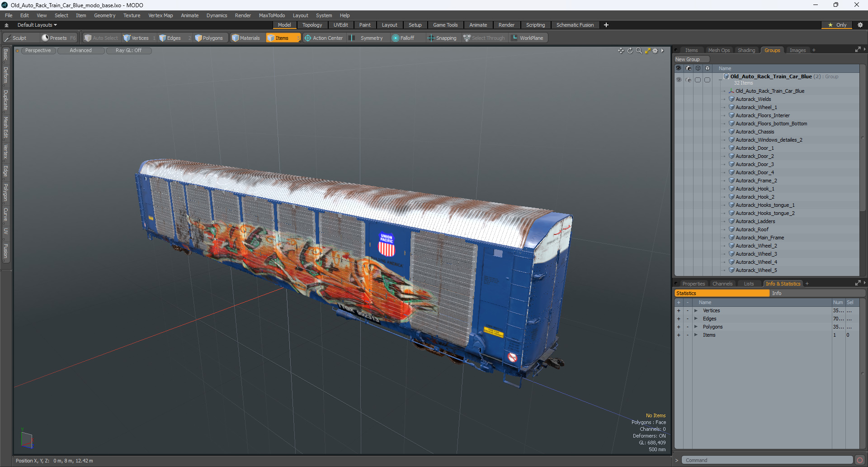Click the mesh icon of Autorack_Roof
Viewport: 868px width, 467px height.
click(731, 229)
